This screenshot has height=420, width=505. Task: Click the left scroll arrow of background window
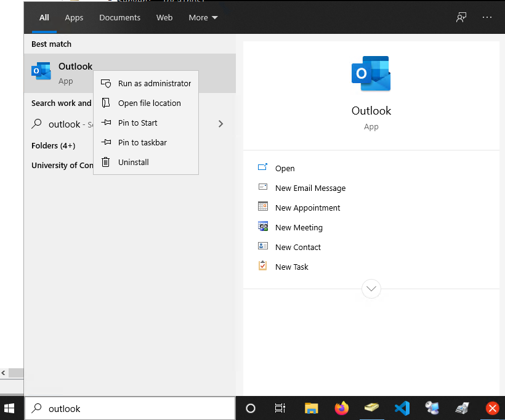tap(3, 373)
